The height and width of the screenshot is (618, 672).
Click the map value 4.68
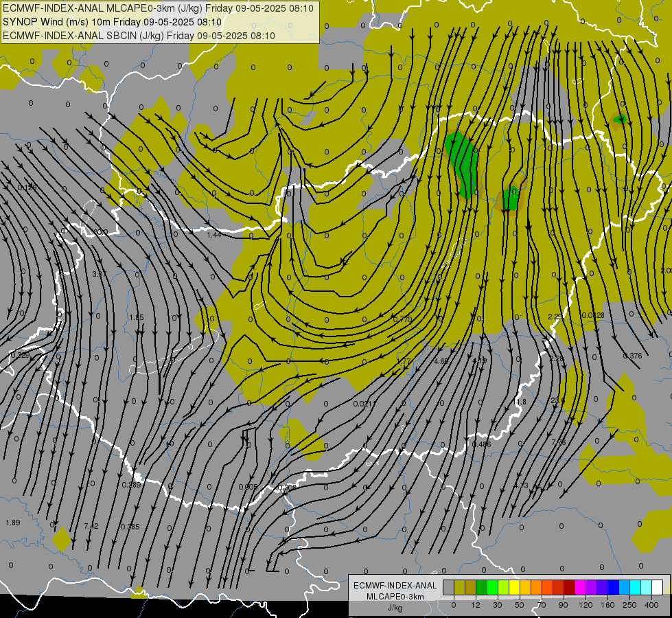pyautogui.click(x=441, y=361)
